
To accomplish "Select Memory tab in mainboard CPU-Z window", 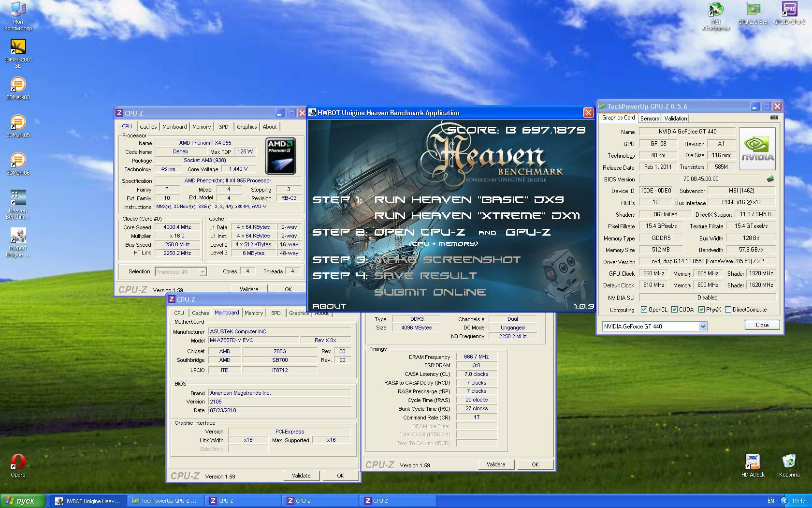I will 254,313.
